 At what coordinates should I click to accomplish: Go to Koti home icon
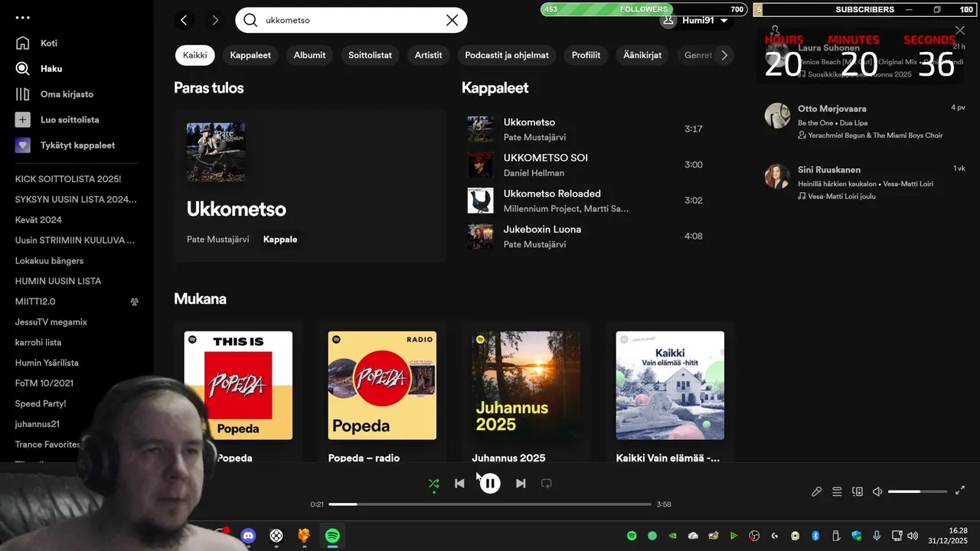tap(23, 43)
